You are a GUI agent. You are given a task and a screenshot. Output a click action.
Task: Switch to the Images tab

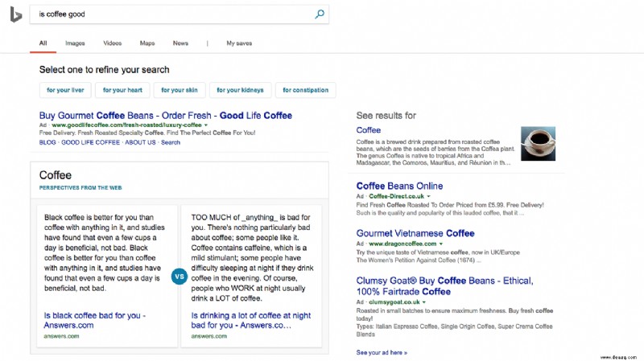coord(75,43)
